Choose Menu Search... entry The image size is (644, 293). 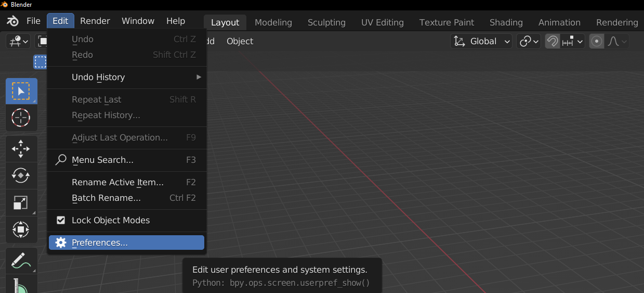point(126,160)
